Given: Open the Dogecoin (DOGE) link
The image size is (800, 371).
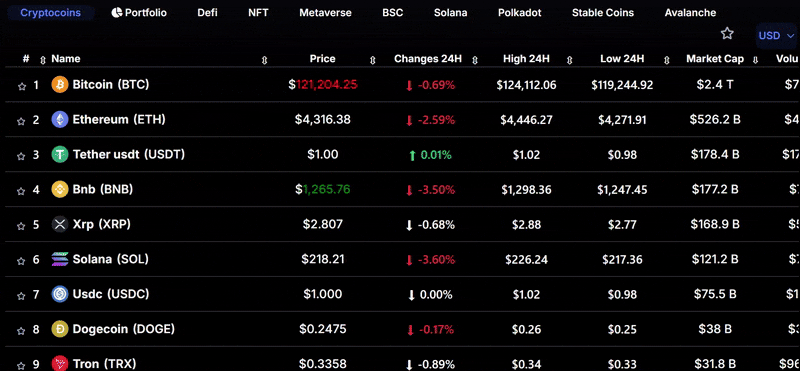Looking at the screenshot, I should tap(123, 329).
